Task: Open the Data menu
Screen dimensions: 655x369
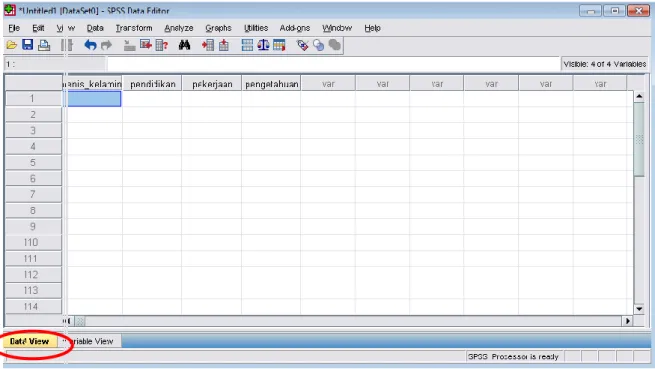Action: (x=95, y=28)
